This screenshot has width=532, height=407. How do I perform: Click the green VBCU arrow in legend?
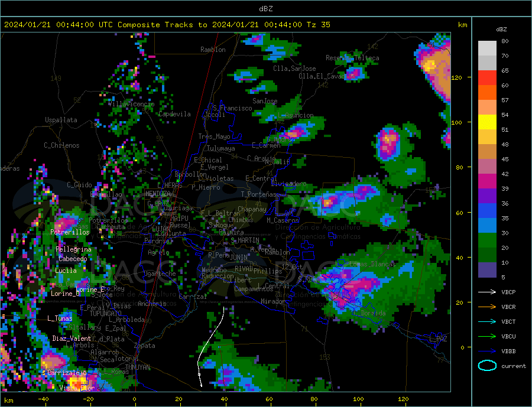487,337
